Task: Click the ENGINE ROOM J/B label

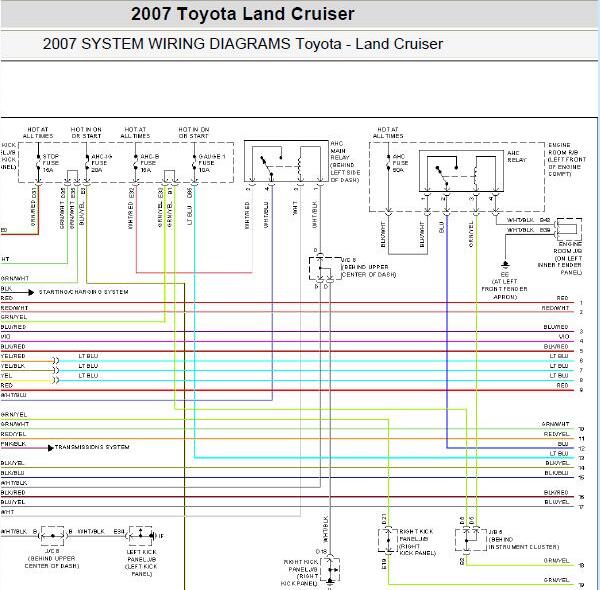Action: coord(561,258)
